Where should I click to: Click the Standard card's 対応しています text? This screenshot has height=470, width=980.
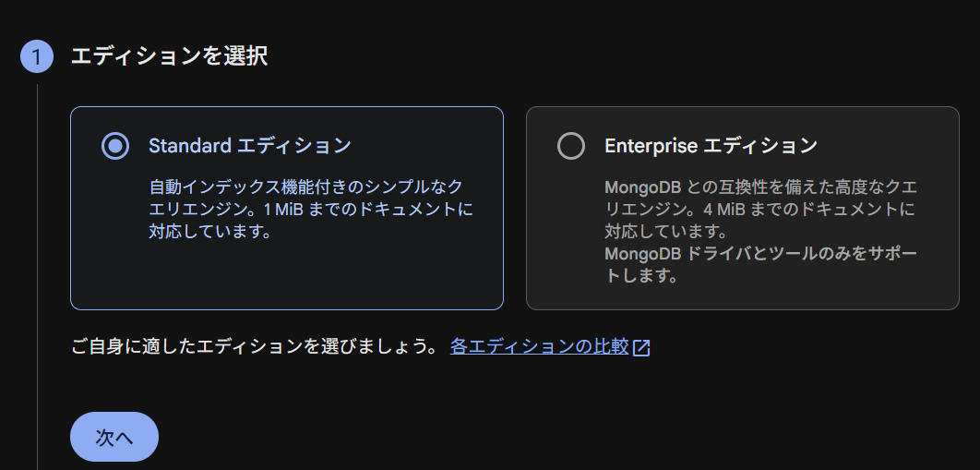click(x=209, y=232)
